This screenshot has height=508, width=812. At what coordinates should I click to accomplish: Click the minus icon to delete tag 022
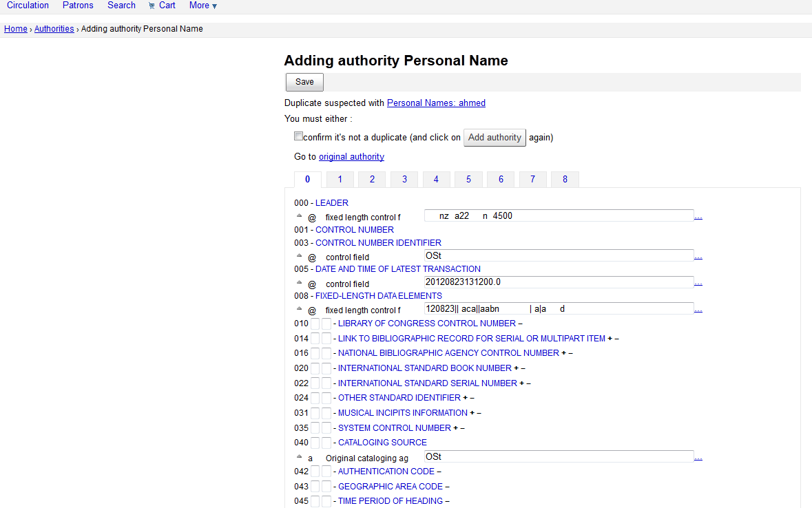point(528,383)
